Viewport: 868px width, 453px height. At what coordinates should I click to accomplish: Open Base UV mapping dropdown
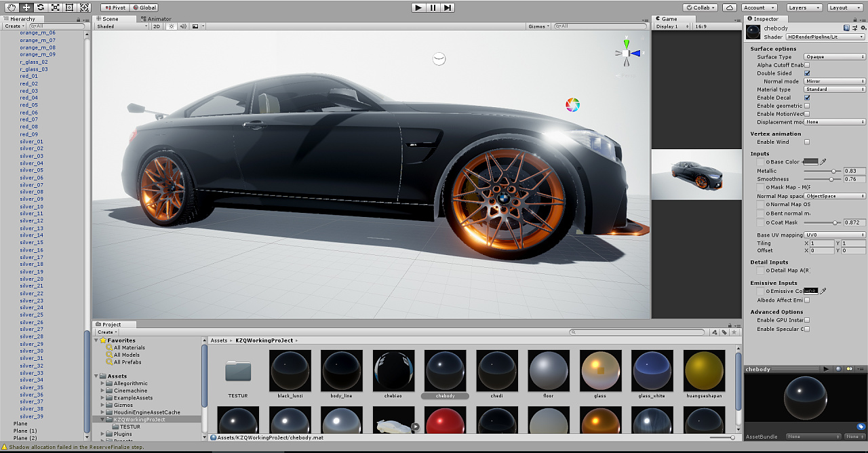pyautogui.click(x=835, y=235)
